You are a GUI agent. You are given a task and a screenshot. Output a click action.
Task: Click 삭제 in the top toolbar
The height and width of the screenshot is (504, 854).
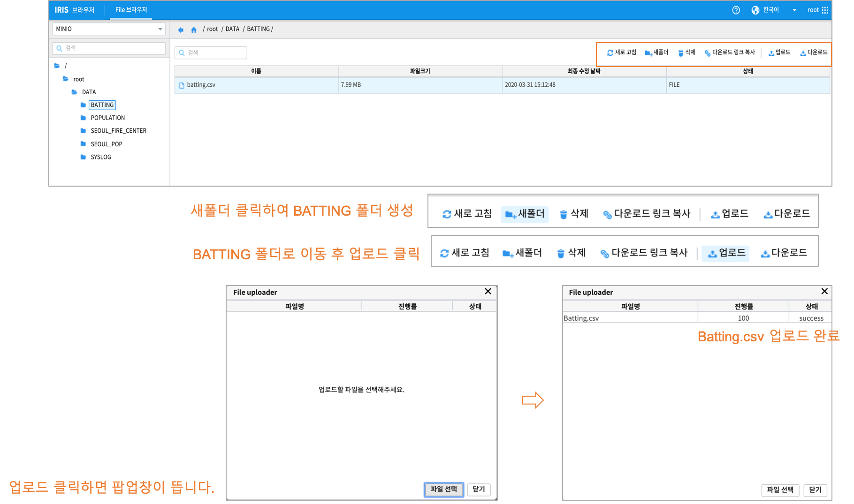coord(686,53)
